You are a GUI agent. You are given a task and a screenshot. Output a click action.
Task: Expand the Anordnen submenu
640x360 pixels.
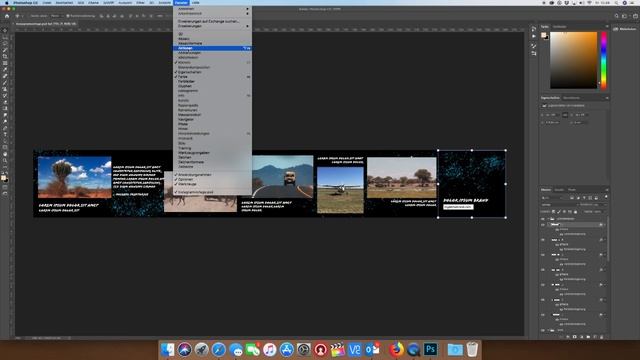pos(212,9)
